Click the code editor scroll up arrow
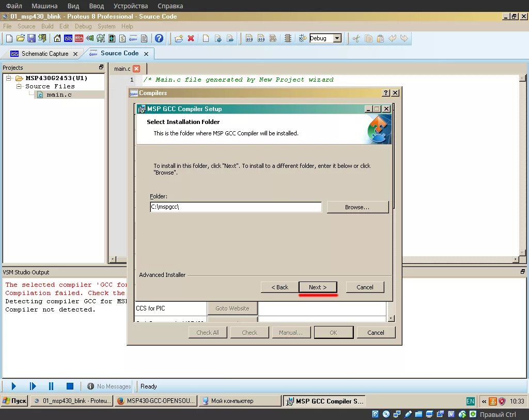Viewport: 529px width, 420px height. (x=522, y=78)
